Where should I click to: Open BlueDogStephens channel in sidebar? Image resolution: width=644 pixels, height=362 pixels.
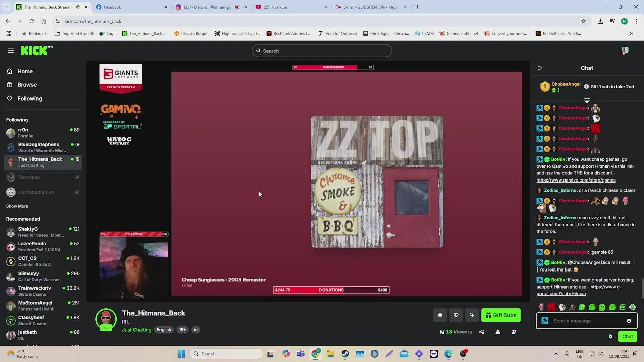pyautogui.click(x=43, y=147)
